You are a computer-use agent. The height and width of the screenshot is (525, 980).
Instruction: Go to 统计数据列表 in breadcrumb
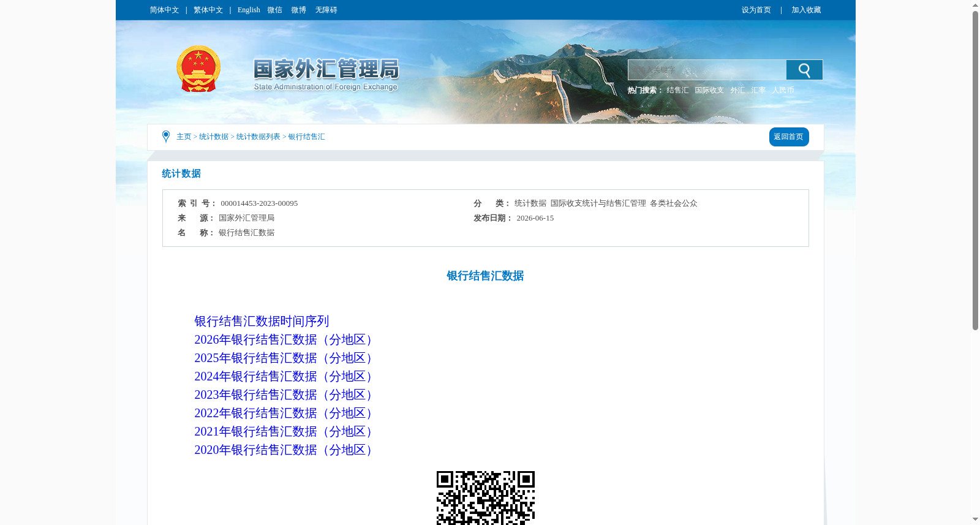tap(258, 137)
